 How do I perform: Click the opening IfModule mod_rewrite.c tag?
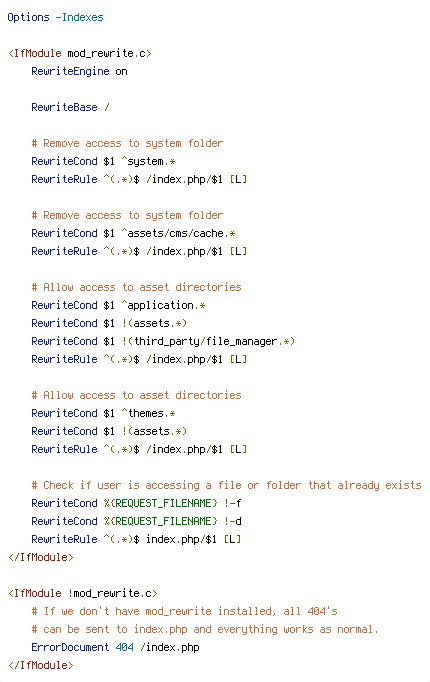pos(80,53)
